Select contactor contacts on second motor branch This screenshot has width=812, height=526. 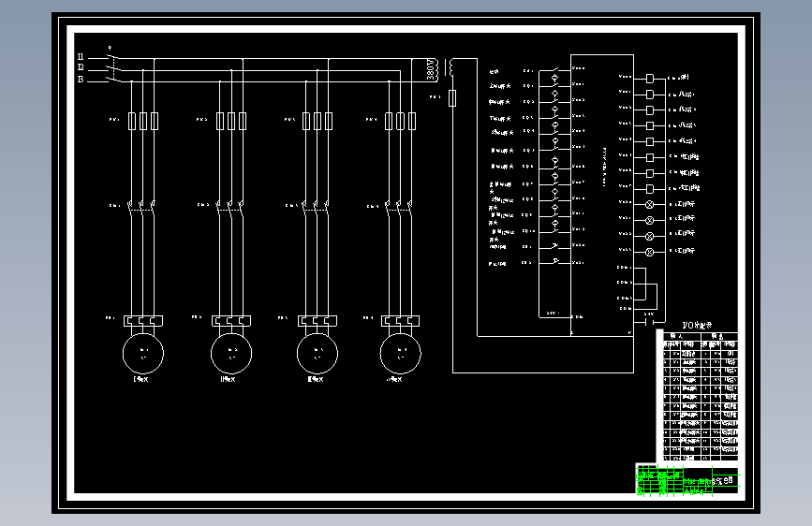[x=229, y=206]
